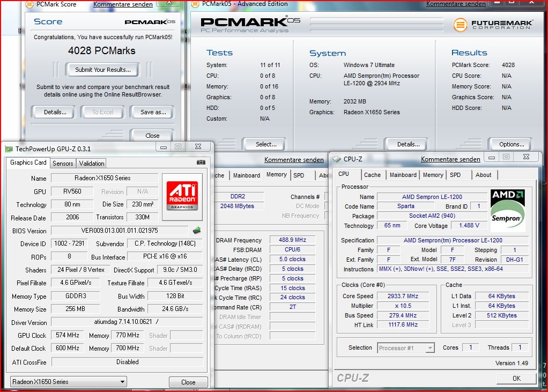Click the CPU-Z title bar app icon
548x392 pixels.
pyautogui.click(x=337, y=159)
